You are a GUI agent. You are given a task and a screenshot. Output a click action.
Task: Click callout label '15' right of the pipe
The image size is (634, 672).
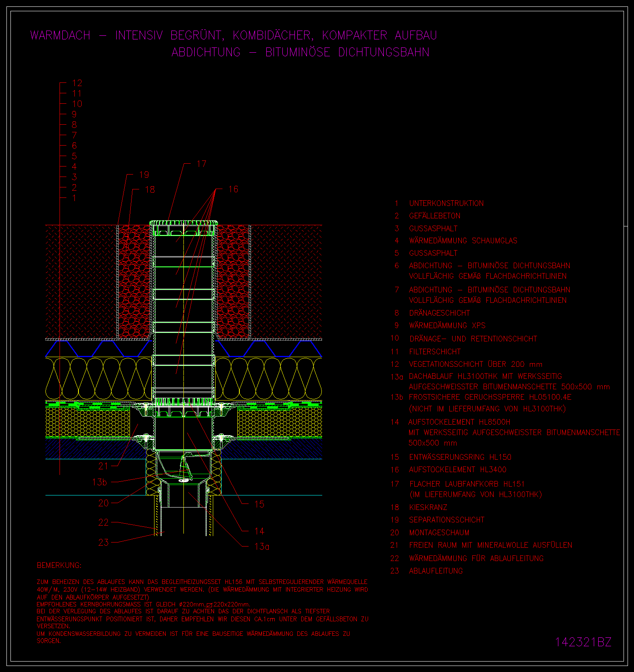click(x=259, y=504)
